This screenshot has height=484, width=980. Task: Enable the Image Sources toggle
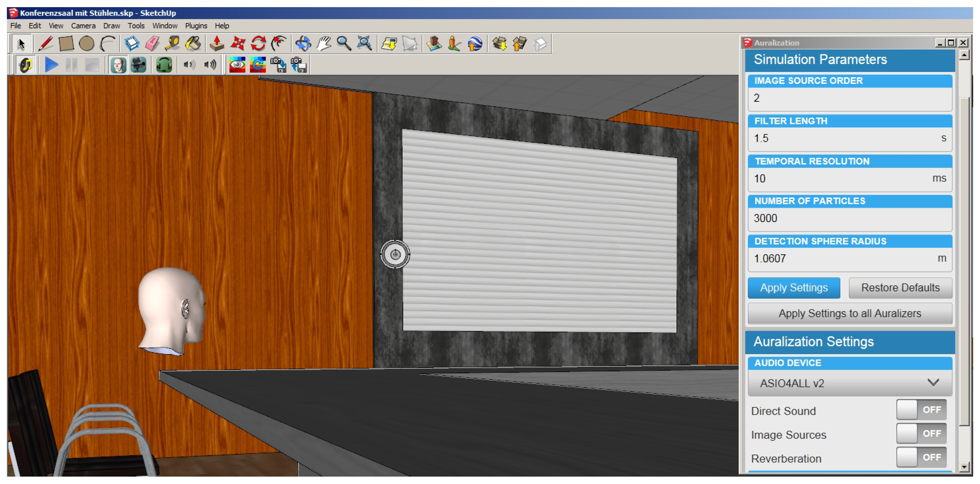pos(921,434)
